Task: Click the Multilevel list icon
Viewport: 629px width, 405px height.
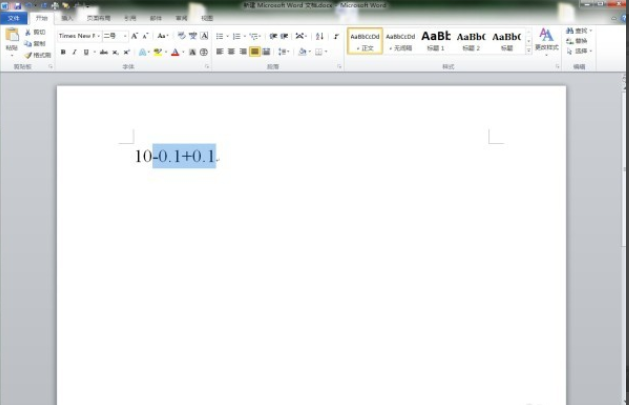Action: point(254,36)
